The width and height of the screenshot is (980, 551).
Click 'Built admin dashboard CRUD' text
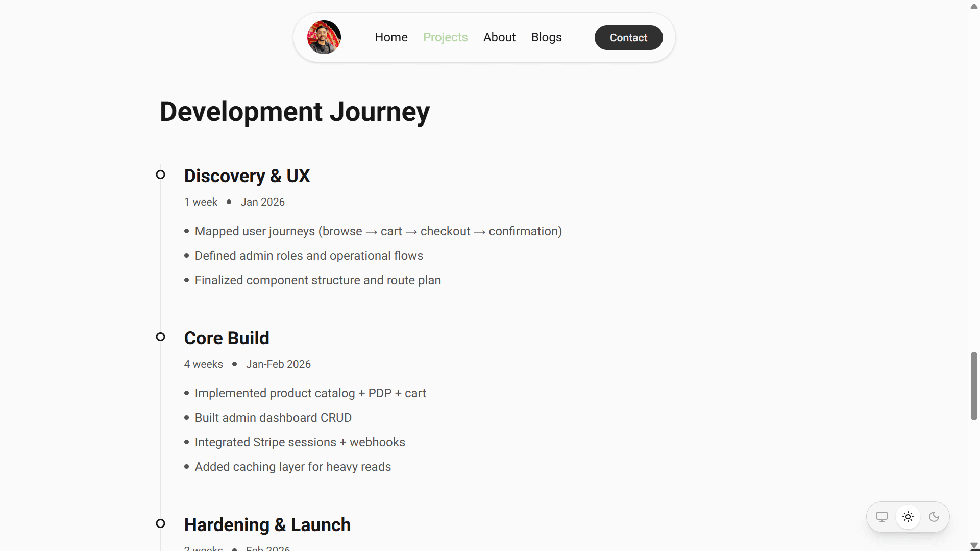click(273, 418)
